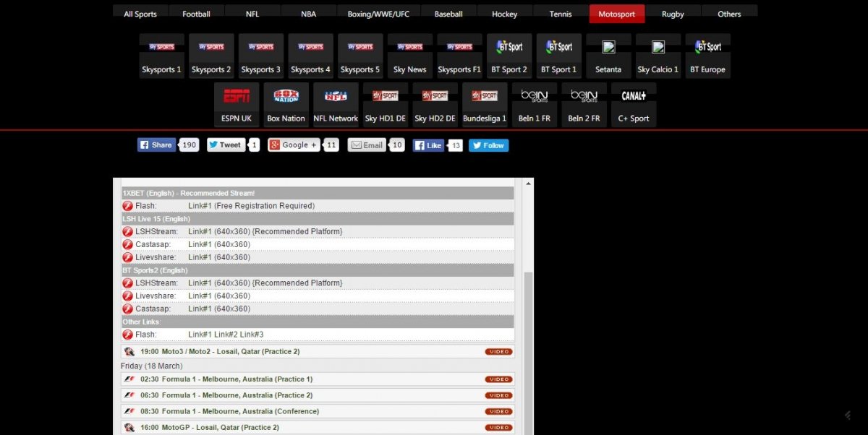Viewport: 868px width, 435px height.
Task: Click the Twitter Follow button
Action: tap(489, 145)
